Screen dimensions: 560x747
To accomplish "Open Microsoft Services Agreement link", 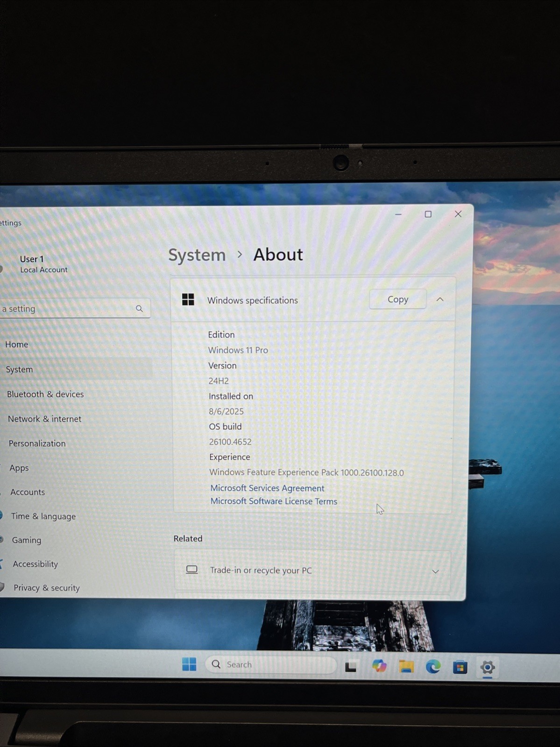I will 267,488.
